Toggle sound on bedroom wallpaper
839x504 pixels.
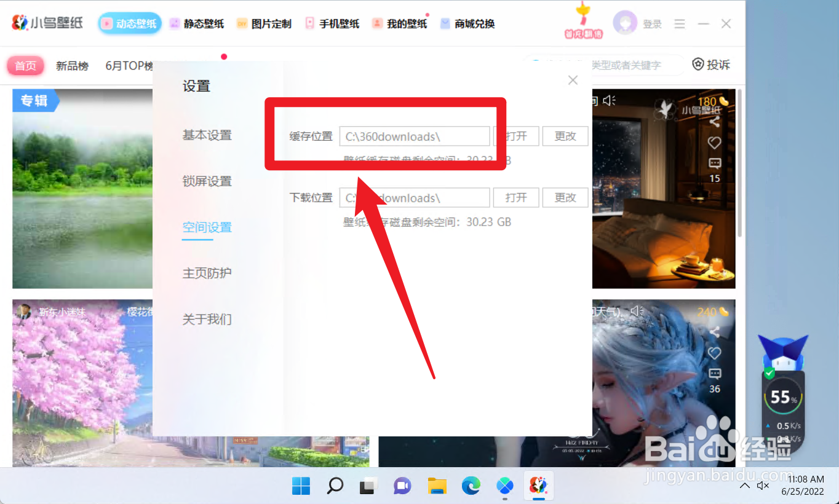point(609,100)
